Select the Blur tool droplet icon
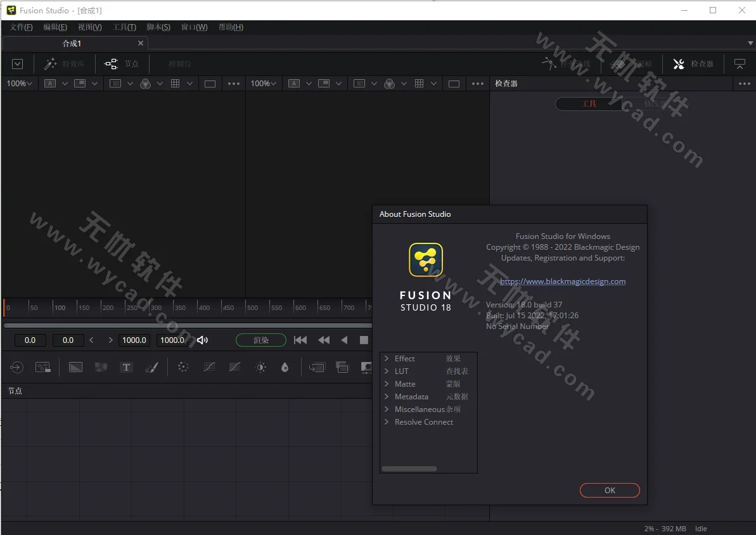This screenshot has width=756, height=535. pos(285,367)
